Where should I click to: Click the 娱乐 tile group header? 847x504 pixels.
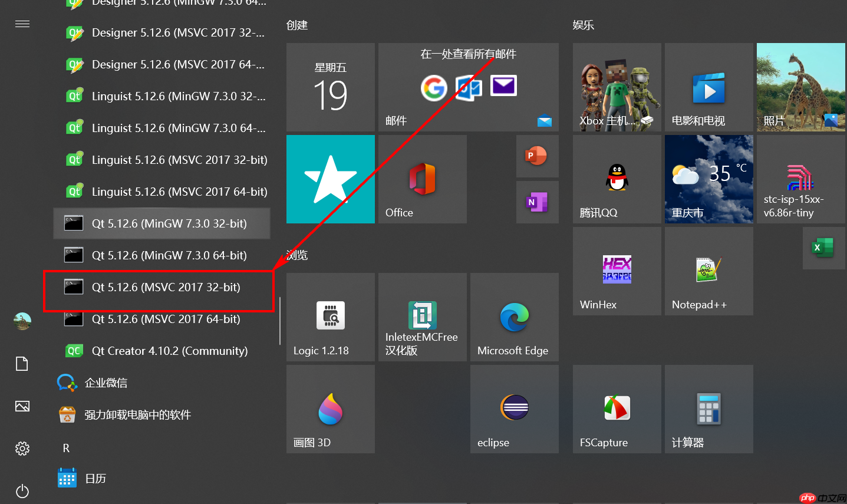point(584,25)
